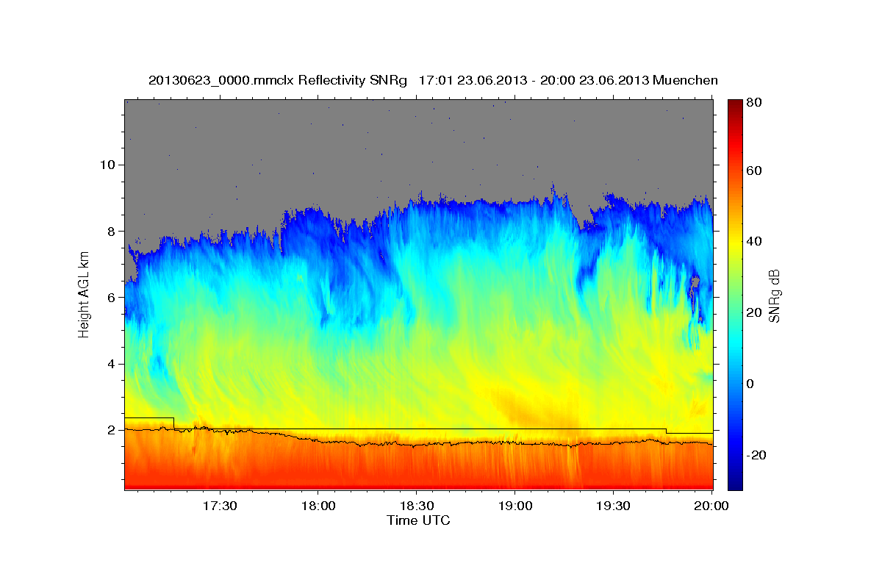Click the 17:30 time tick label

click(219, 506)
